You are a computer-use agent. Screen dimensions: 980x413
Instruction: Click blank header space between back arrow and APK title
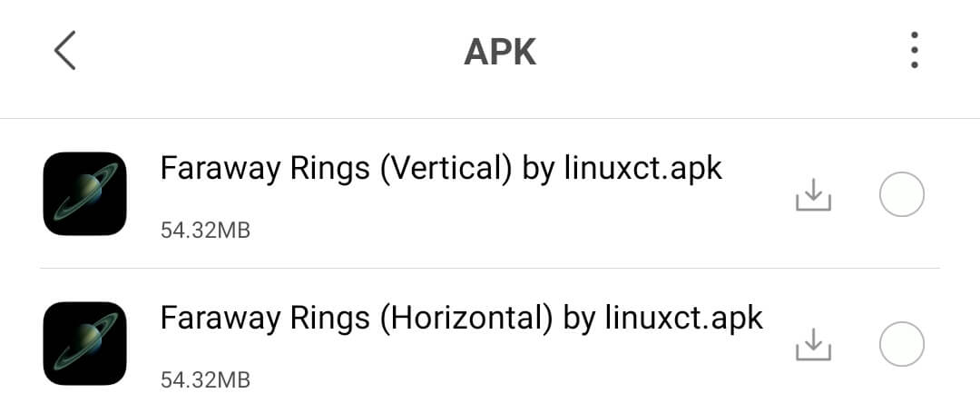click(x=269, y=51)
